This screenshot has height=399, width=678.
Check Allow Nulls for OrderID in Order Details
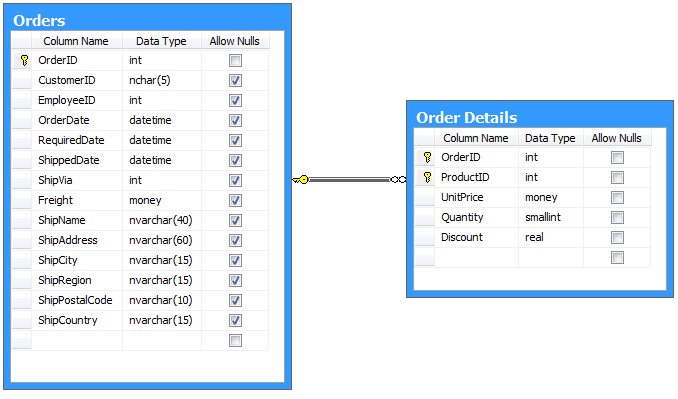pos(617,157)
